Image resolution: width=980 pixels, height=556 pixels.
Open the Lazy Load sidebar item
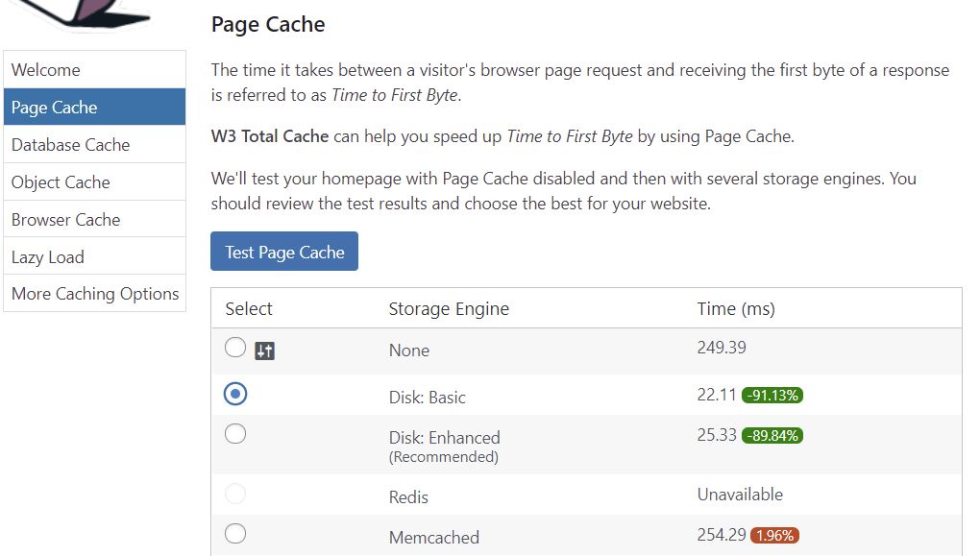pyautogui.click(x=94, y=257)
